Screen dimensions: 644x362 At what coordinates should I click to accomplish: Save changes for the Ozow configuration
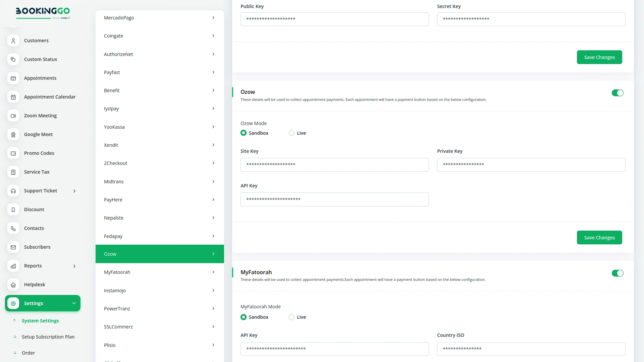599,237
